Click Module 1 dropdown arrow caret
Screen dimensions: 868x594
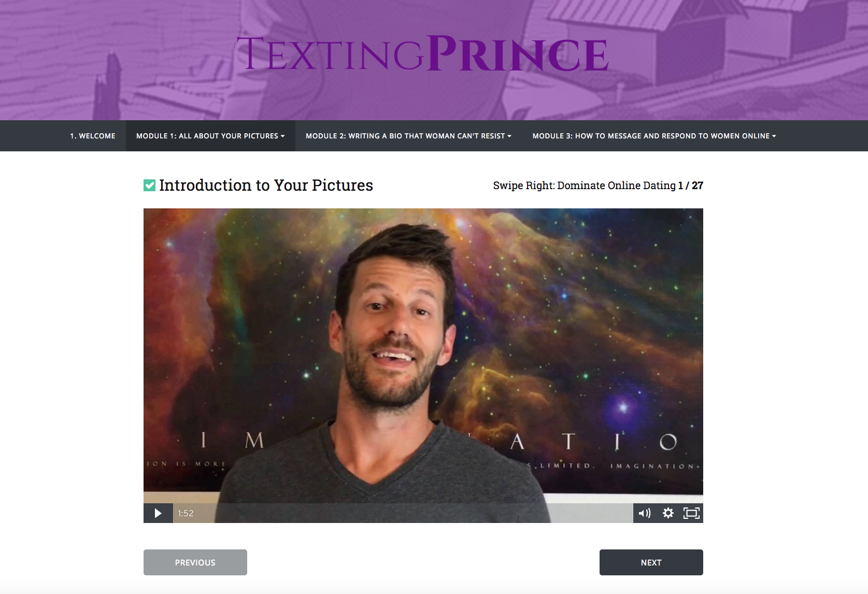coord(283,136)
